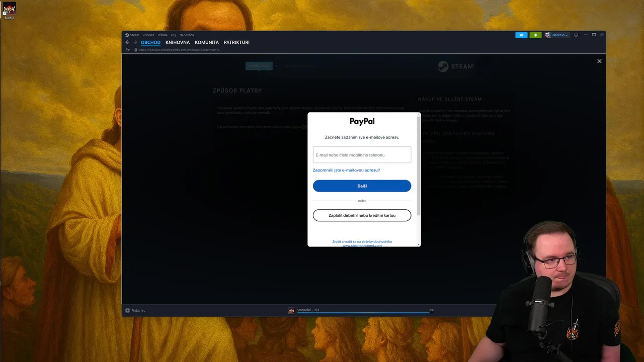Click 'Zapomněli jste e-mailovou adresu?' link

346,170
